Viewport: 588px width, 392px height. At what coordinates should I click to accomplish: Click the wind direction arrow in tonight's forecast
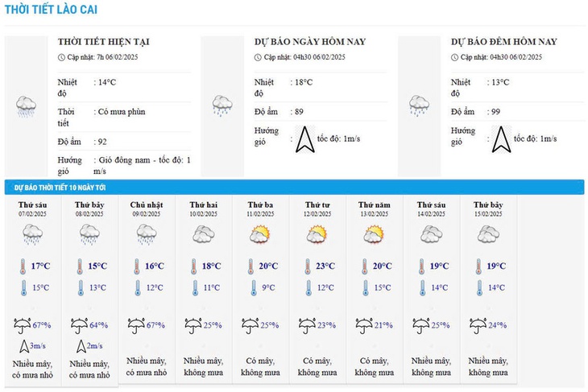[x=501, y=139]
